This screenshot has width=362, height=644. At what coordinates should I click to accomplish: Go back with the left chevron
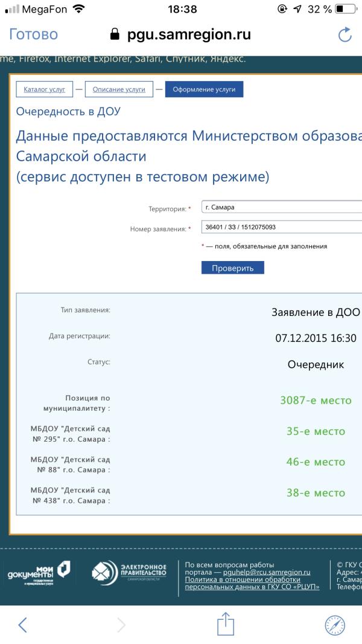pos(22,625)
